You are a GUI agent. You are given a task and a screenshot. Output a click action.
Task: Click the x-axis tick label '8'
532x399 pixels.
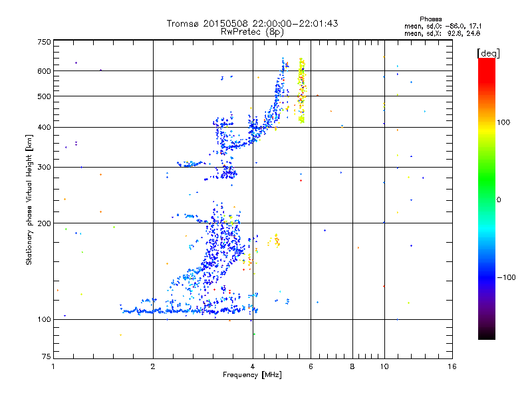point(352,366)
